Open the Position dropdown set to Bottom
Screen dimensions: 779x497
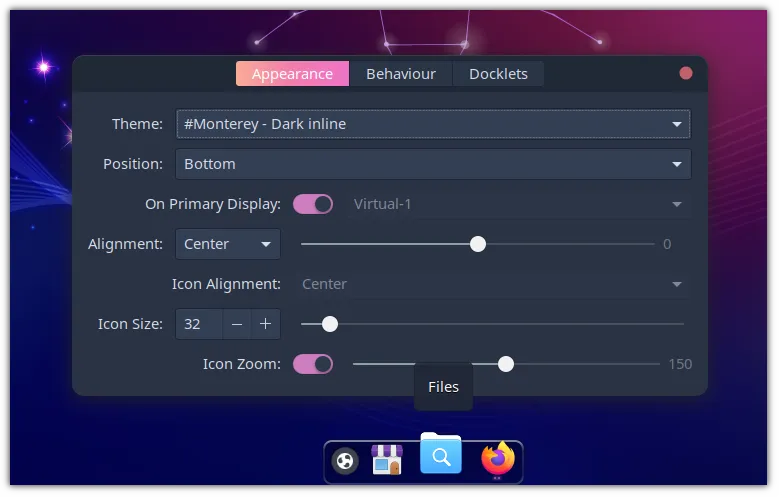coord(432,164)
